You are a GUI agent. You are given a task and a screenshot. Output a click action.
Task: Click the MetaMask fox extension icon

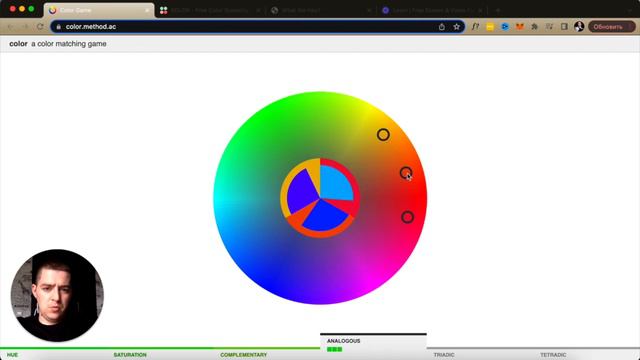coord(520,27)
